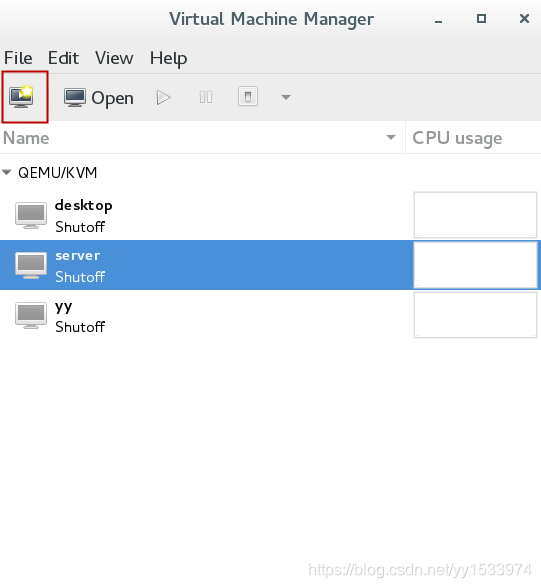
Task: Collapse the QEMU/KVM connection tree
Action: click(7, 172)
